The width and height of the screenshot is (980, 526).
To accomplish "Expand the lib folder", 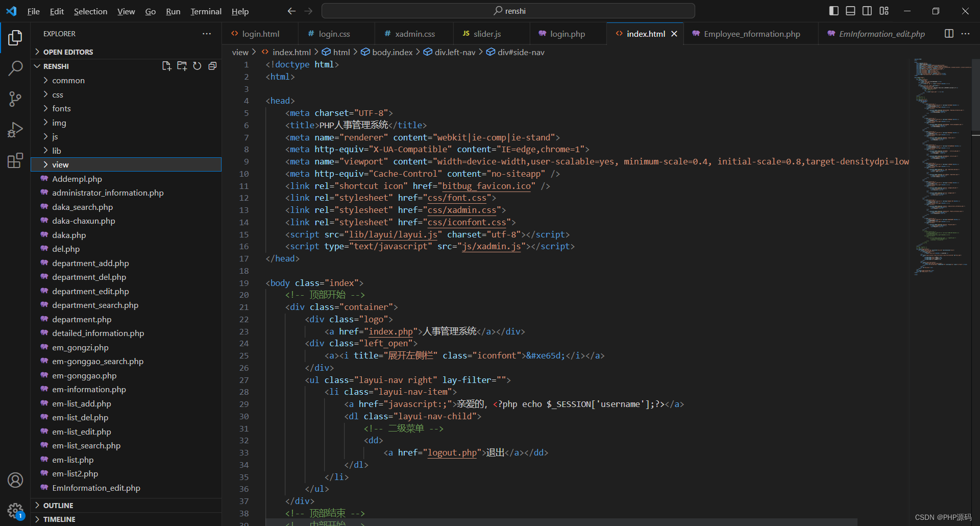I will 126,151.
